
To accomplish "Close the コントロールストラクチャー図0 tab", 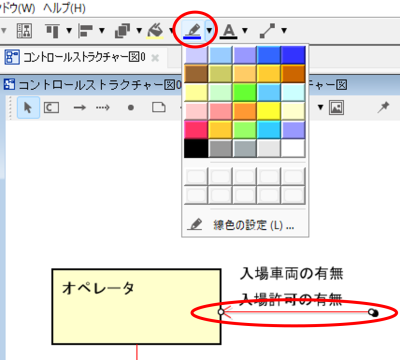I will (x=155, y=58).
